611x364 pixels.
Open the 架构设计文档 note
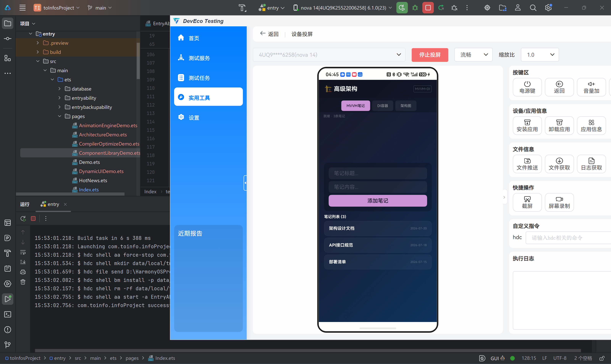pyautogui.click(x=378, y=228)
